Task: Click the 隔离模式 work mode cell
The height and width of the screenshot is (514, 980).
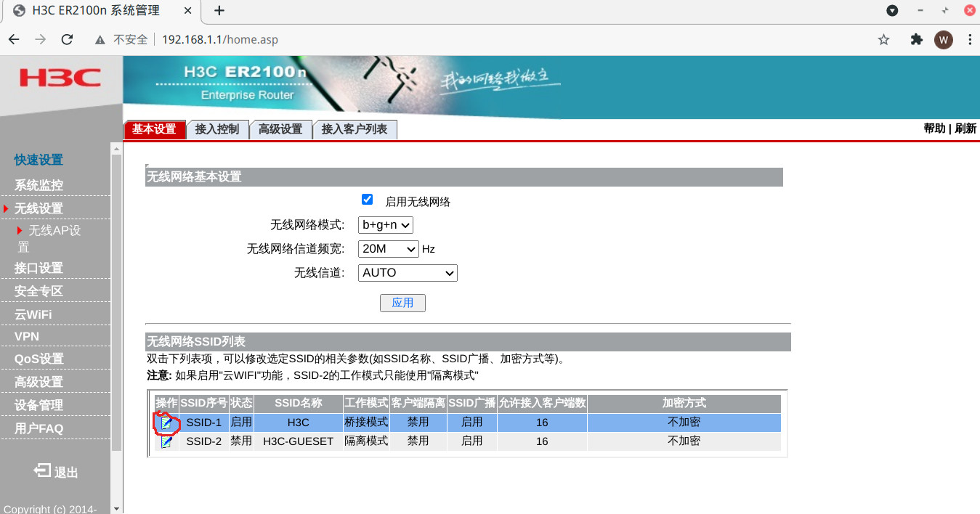Action: click(x=366, y=441)
